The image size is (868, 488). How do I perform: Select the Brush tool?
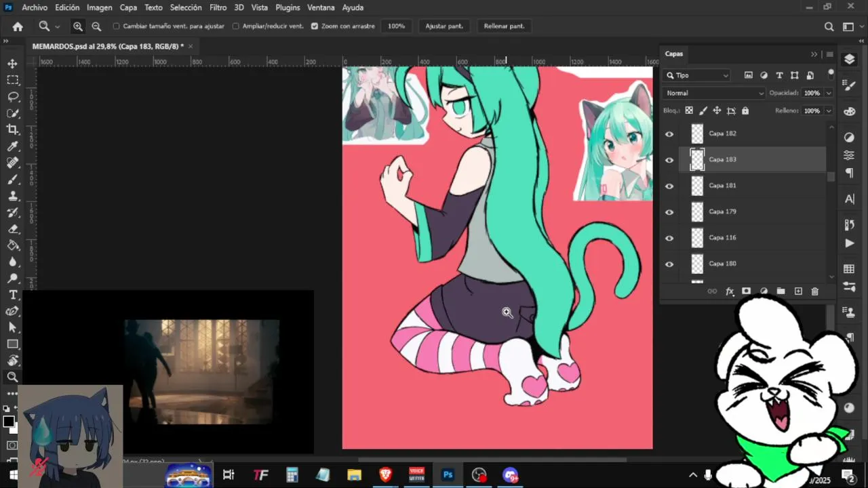(13, 180)
